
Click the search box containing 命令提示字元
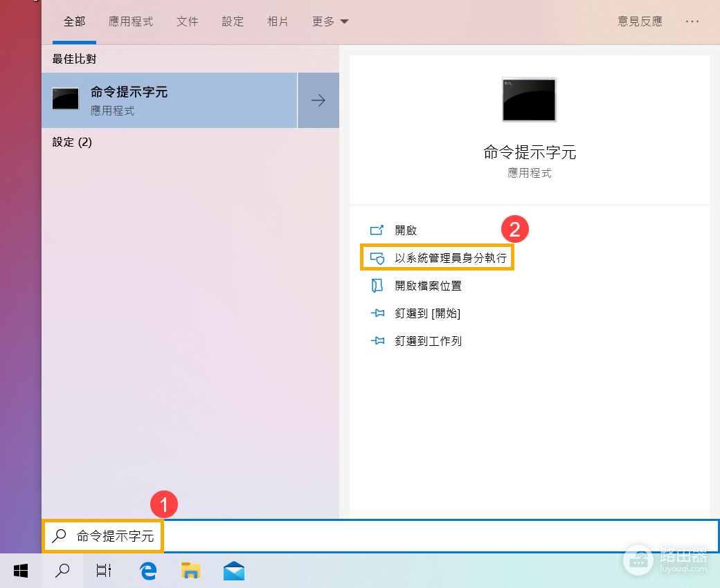(380, 535)
